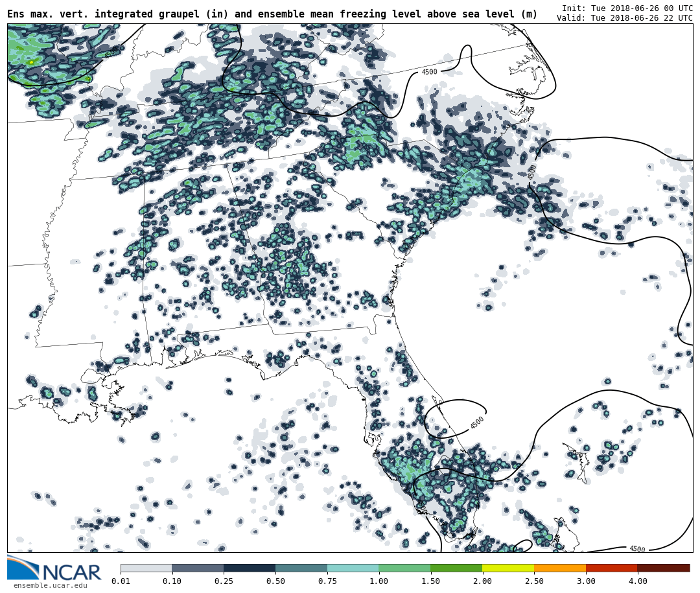Click the colorbar label 2.50
The image size is (700, 593).
[534, 581]
